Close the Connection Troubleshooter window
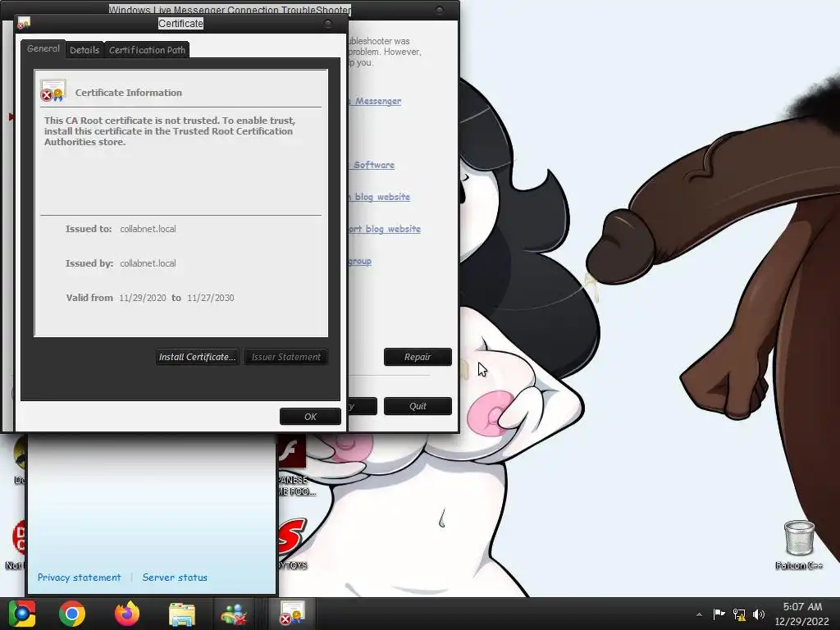 pos(440,10)
